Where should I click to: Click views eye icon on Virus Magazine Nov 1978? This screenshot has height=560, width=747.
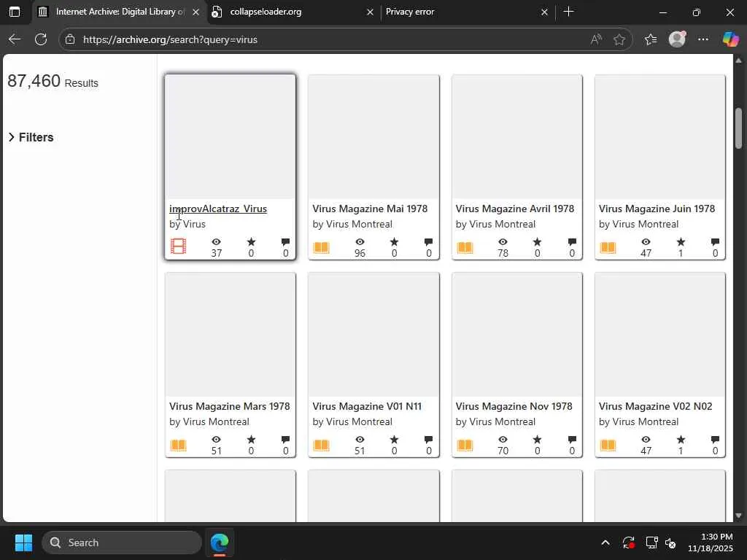pos(503,440)
